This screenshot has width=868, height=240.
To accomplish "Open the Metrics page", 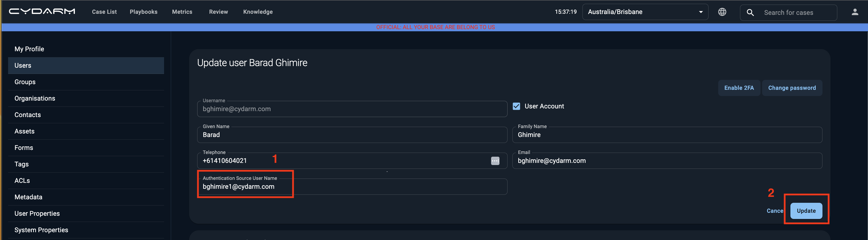I will pos(182,12).
